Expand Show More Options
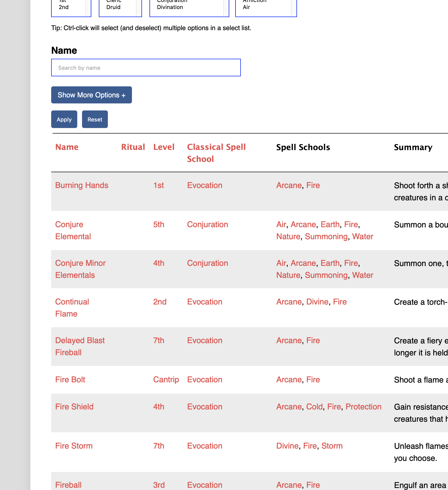The image size is (448, 490). tap(92, 95)
